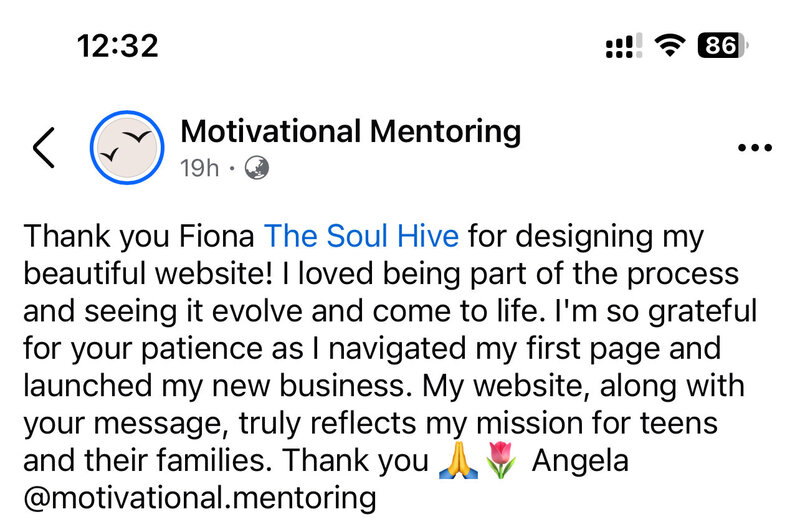Click the praying hands emoji
Screen dimensions: 800x532
[x=458, y=460]
